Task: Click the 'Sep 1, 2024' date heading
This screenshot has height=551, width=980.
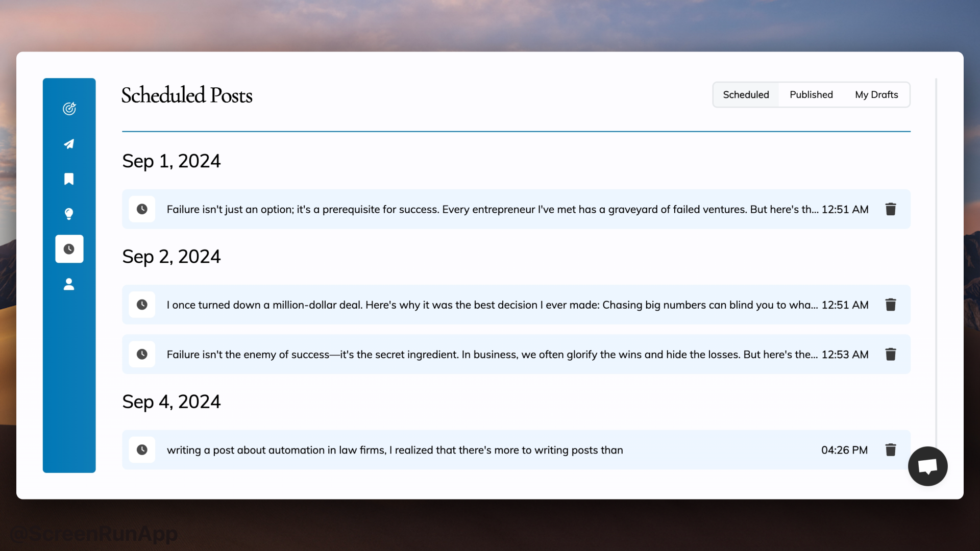Action: (171, 161)
